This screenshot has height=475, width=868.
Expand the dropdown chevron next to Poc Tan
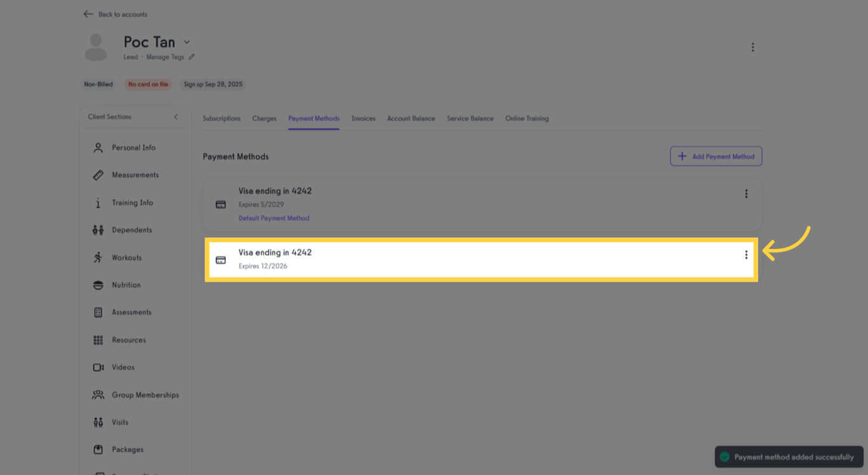tap(187, 42)
